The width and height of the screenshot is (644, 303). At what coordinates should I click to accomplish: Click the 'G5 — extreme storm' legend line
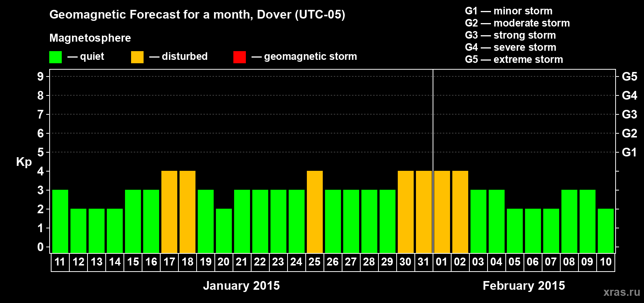tap(514, 59)
